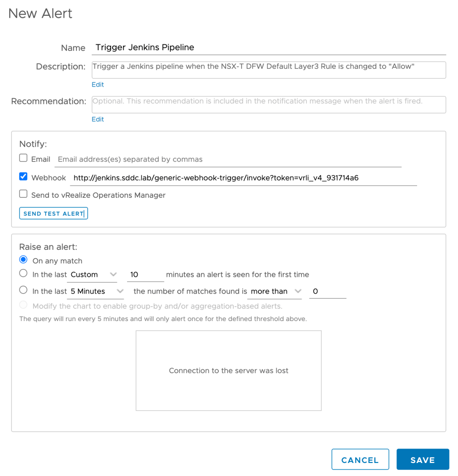Expand the 'more than' comparison dropdown
Screen dimensions: 458x476
pyautogui.click(x=274, y=291)
